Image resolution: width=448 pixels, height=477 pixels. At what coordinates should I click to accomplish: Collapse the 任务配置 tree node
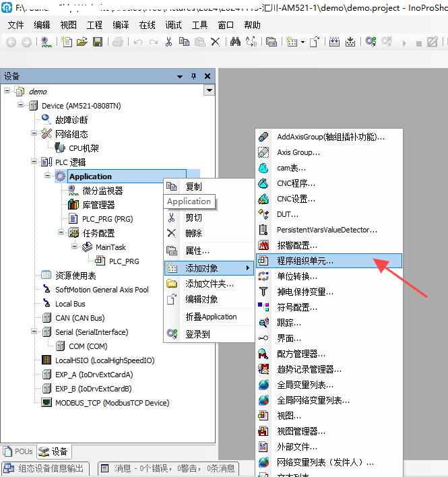click(61, 232)
